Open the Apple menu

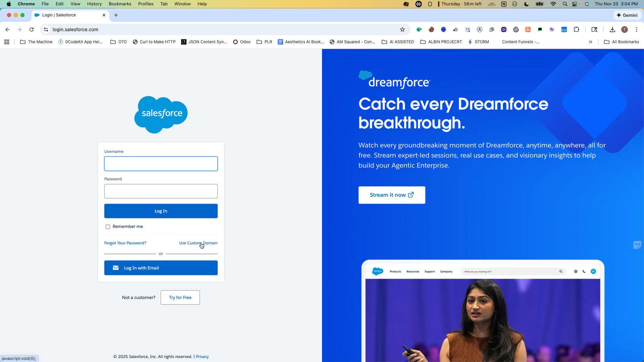click(x=9, y=4)
